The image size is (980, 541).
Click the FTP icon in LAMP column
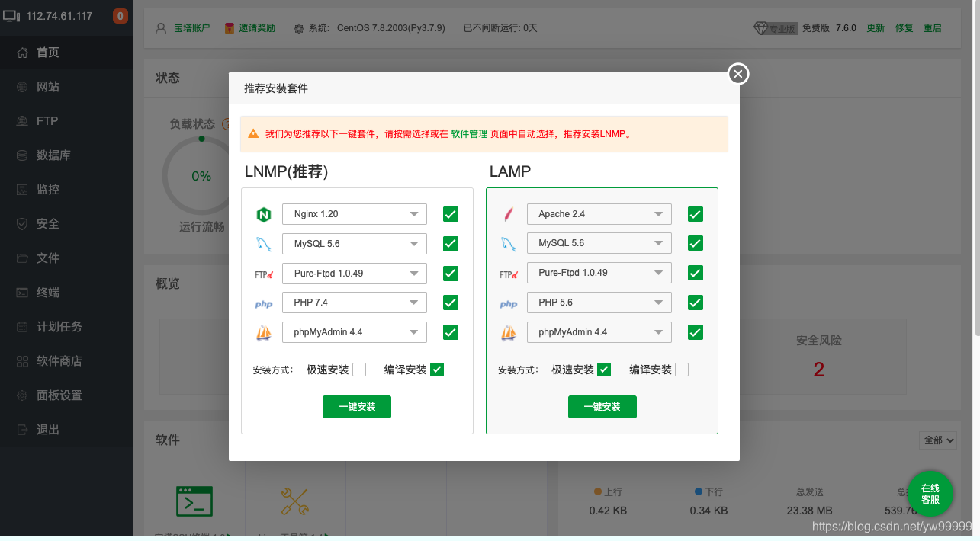coord(508,274)
